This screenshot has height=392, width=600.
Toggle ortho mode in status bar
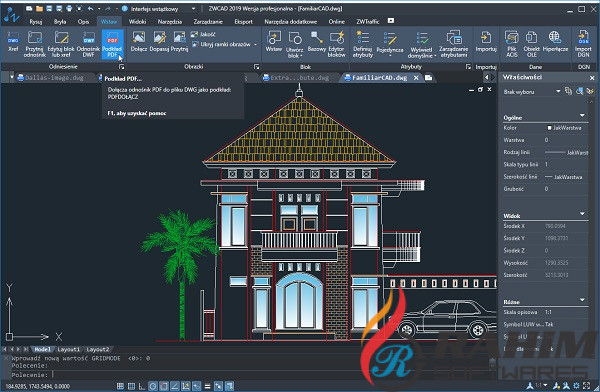(142, 386)
